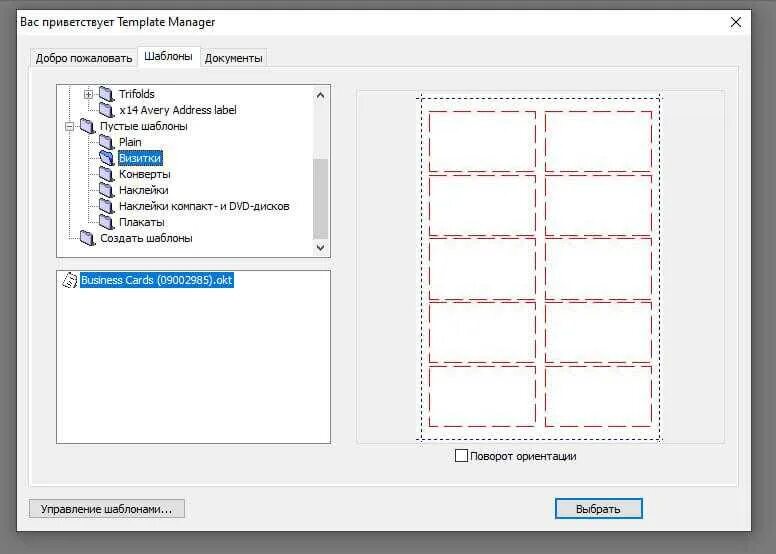The height and width of the screenshot is (554, 776).
Task: Click the Конверты folder icon
Action: click(x=106, y=174)
